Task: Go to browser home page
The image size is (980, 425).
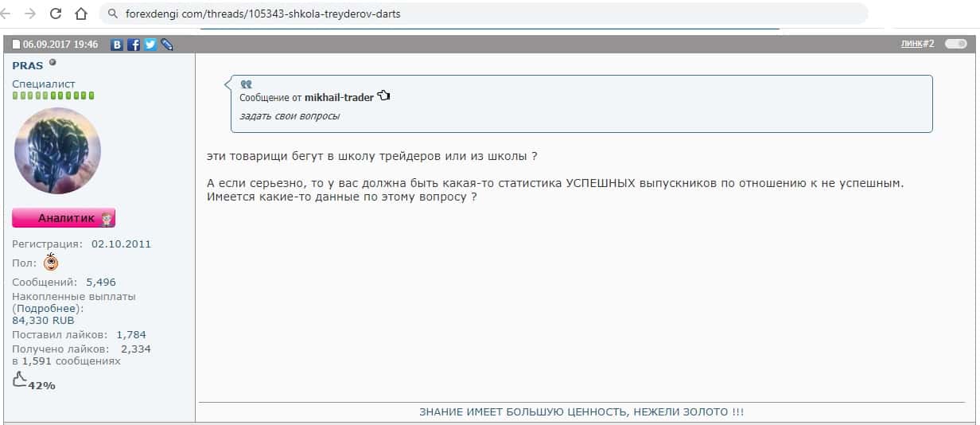Action: click(x=80, y=14)
